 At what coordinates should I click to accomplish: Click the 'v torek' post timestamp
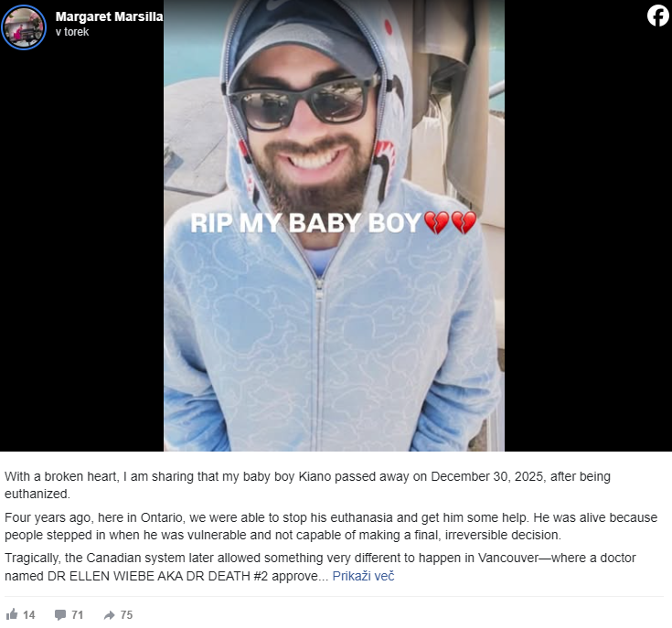tap(72, 32)
